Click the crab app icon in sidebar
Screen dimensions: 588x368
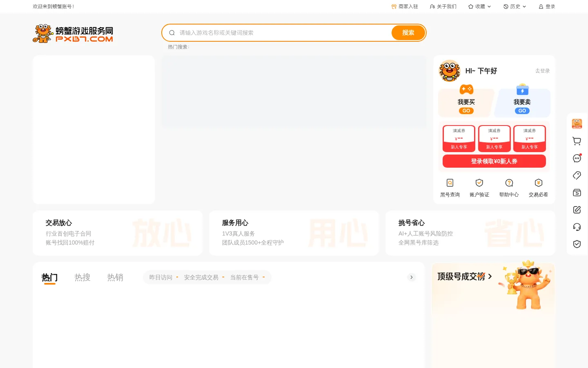click(577, 123)
